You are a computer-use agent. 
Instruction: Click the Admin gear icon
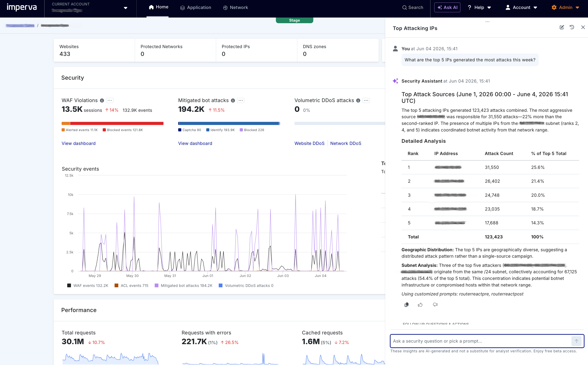tap(554, 7)
